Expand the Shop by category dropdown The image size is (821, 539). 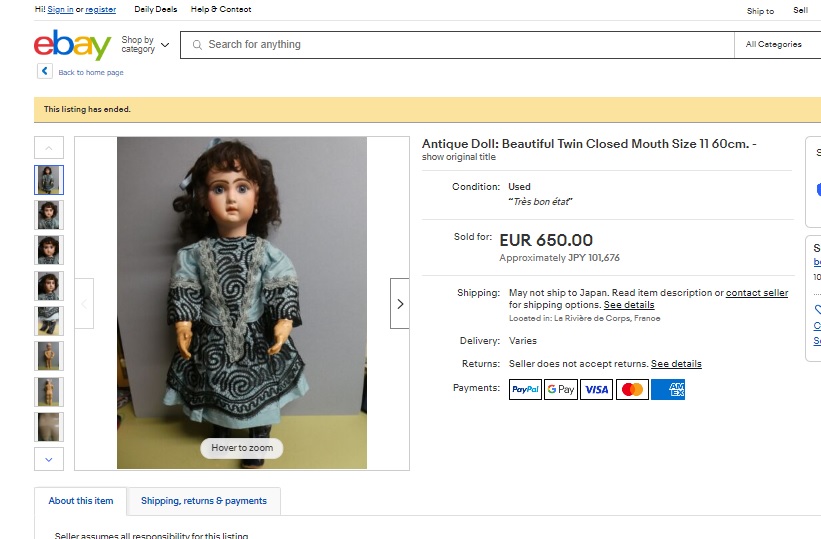click(x=145, y=45)
